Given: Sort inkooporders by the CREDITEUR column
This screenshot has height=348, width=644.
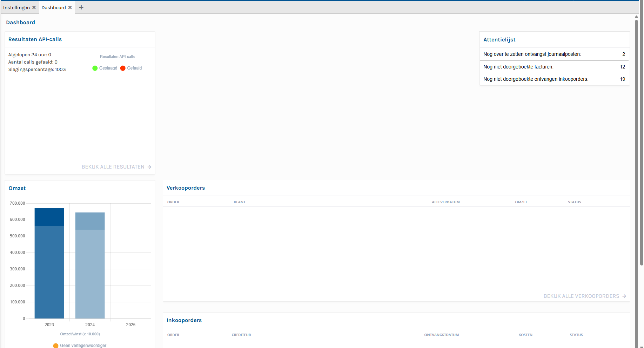Looking at the screenshot, I should (x=241, y=335).
